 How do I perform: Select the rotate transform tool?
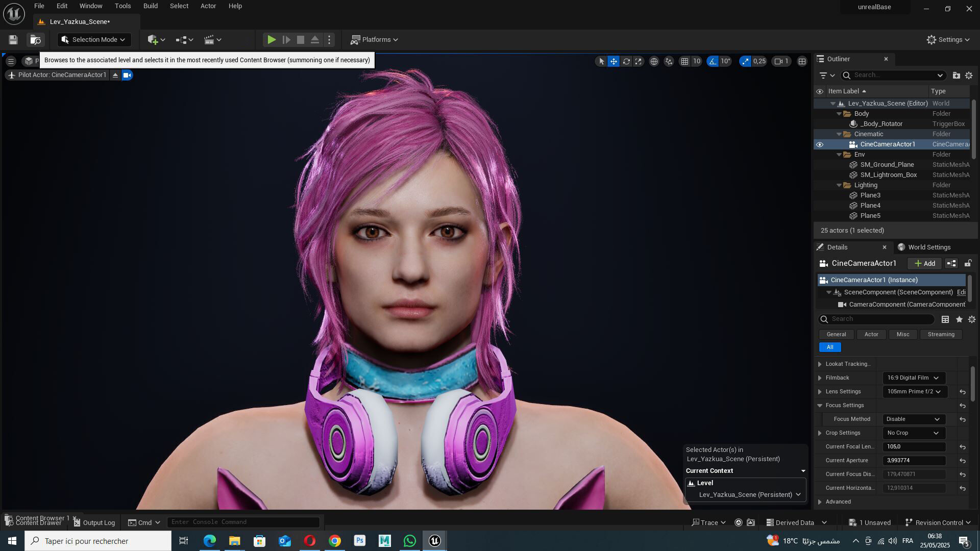point(626,61)
